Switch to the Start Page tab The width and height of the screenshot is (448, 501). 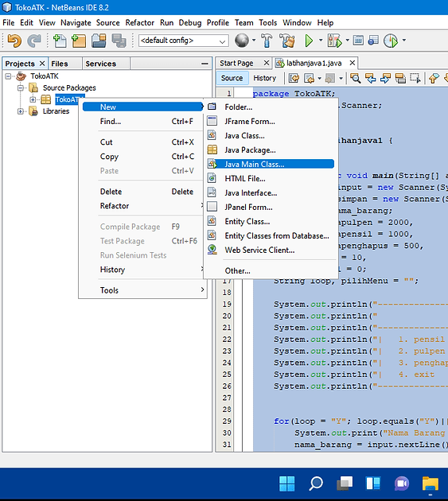point(236,64)
